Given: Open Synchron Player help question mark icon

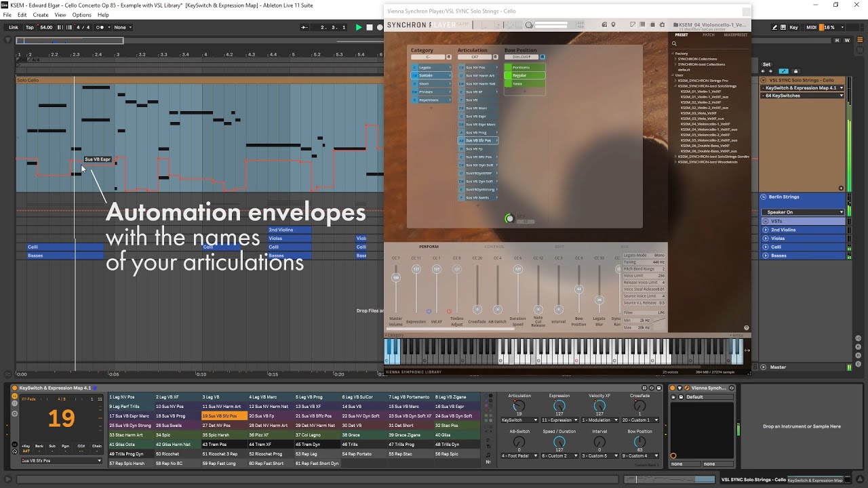Looking at the screenshot, I should coord(746,328).
